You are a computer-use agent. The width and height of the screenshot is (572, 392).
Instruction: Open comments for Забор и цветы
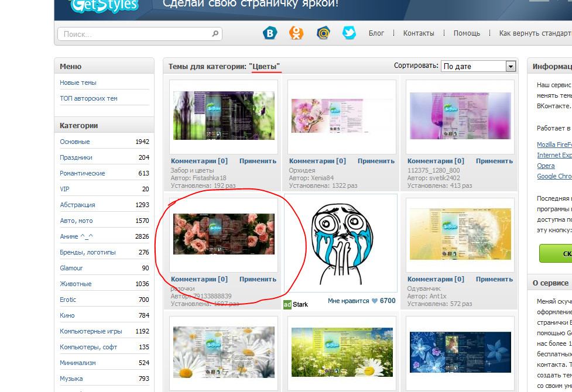click(x=199, y=161)
